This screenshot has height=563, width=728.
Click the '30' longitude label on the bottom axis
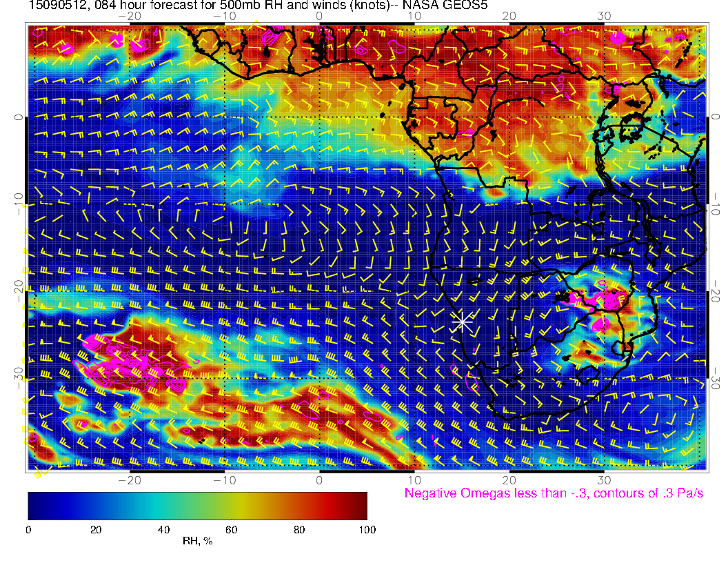coord(604,480)
